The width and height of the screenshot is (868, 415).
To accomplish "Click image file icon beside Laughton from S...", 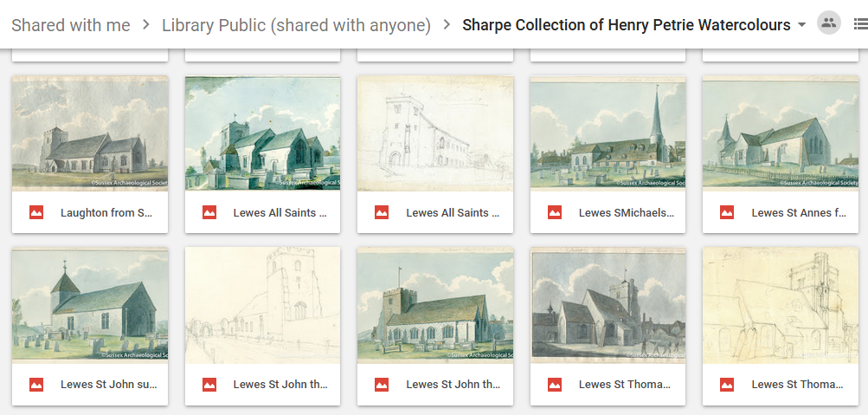I will (x=36, y=212).
